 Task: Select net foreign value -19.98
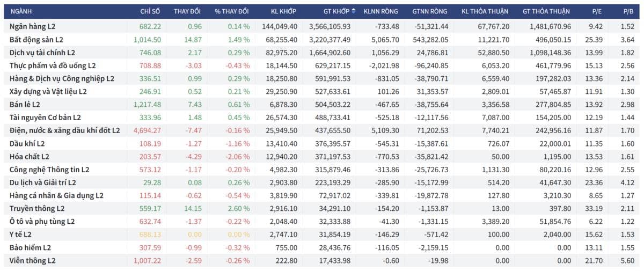pos(439,260)
